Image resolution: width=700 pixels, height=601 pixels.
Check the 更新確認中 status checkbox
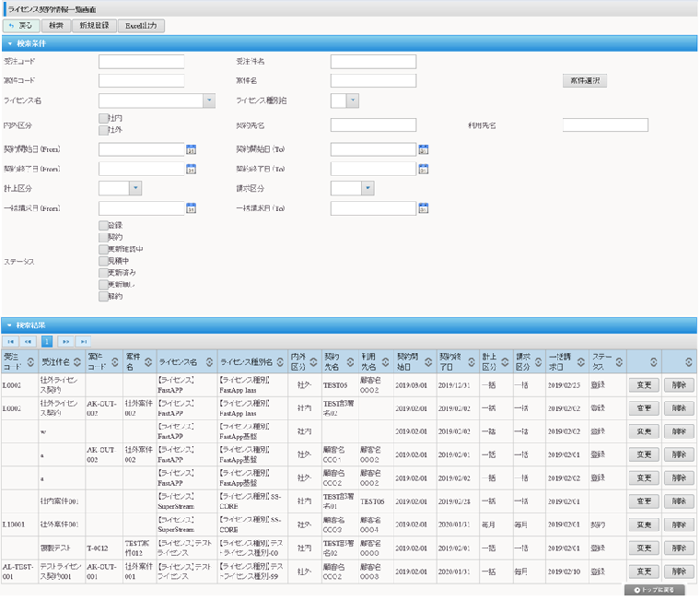[x=103, y=249]
